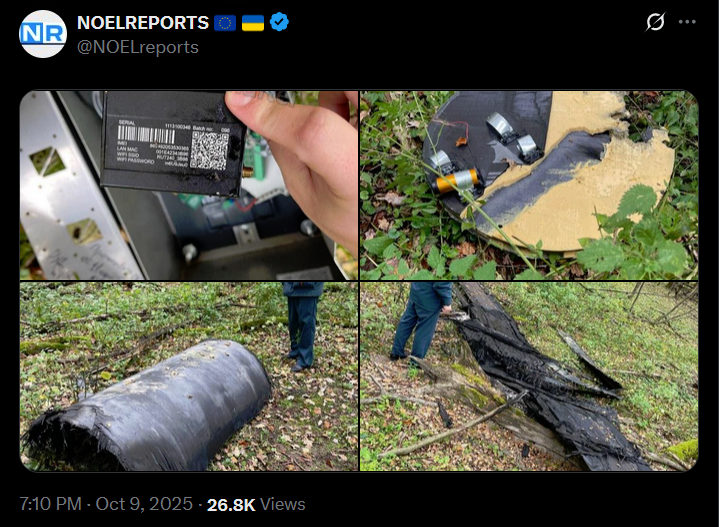The height and width of the screenshot is (527, 719).
Task: Click the QR code on the device label
Action: 210,150
